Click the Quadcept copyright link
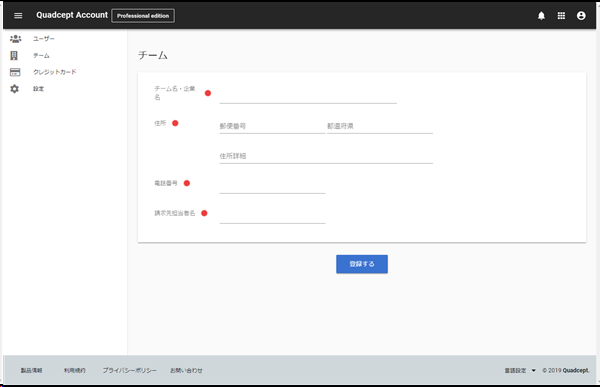Screen dimensions: 600x387 (x=576, y=370)
